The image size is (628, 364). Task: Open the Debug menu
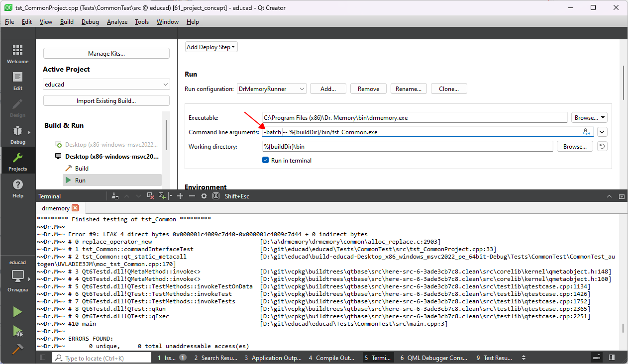click(x=90, y=22)
